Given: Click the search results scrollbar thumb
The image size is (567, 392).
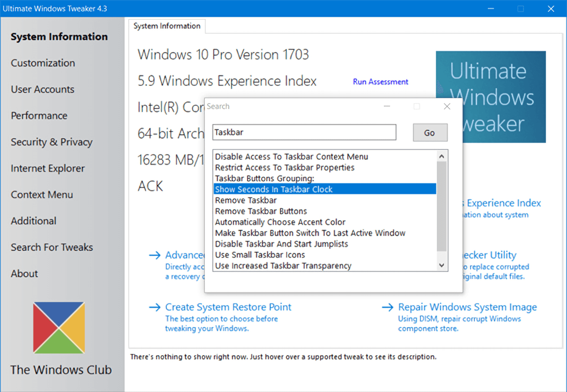Looking at the screenshot, I should point(442,206).
